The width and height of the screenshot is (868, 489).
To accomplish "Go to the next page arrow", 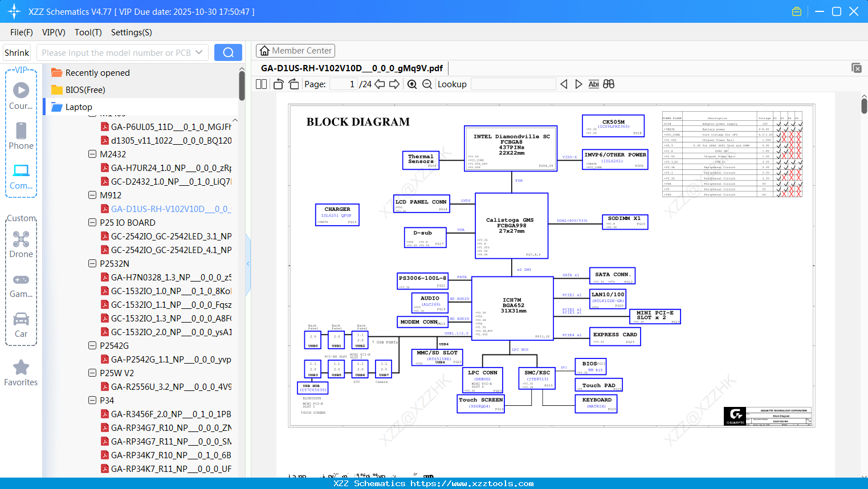I will pos(394,84).
